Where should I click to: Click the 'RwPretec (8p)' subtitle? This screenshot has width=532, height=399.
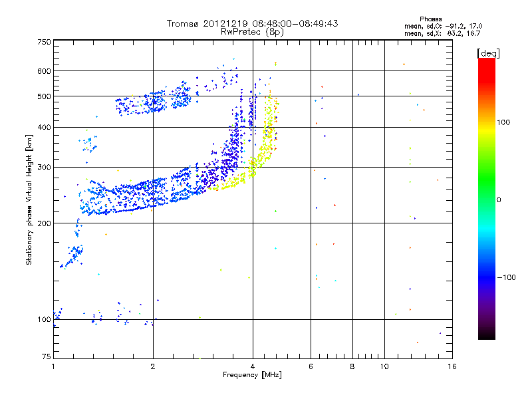252,32
